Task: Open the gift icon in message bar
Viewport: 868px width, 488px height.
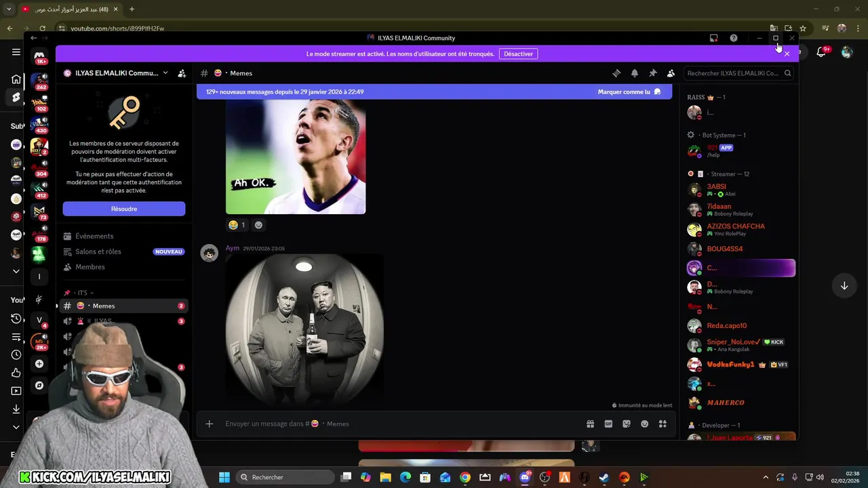Action: [x=590, y=424]
